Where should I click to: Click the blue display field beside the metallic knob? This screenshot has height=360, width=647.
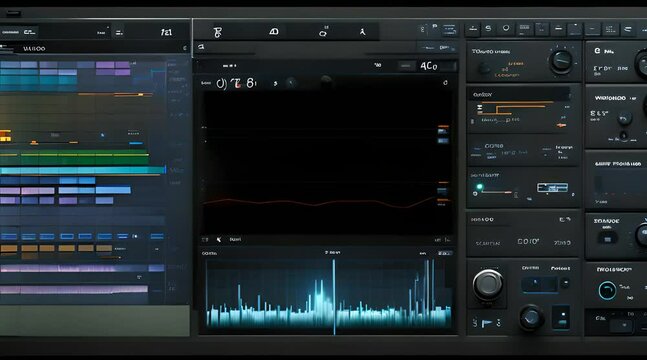539,284
